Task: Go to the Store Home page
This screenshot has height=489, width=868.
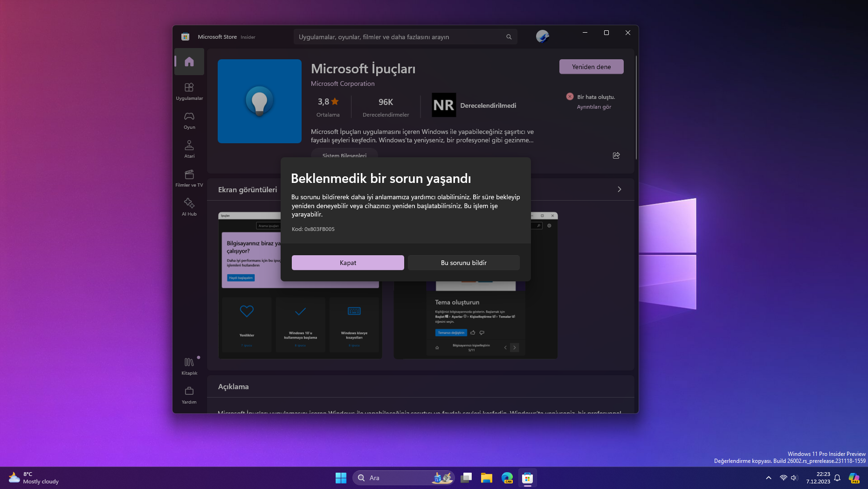Action: point(189,62)
